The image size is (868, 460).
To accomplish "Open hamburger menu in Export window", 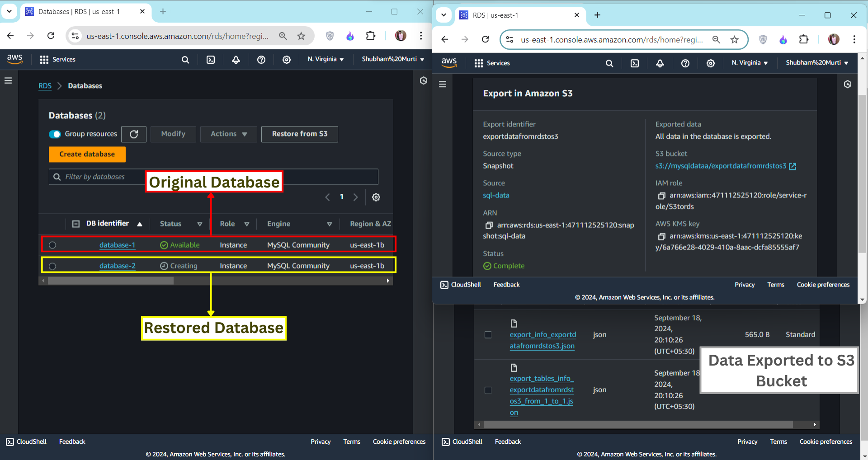I will click(443, 84).
